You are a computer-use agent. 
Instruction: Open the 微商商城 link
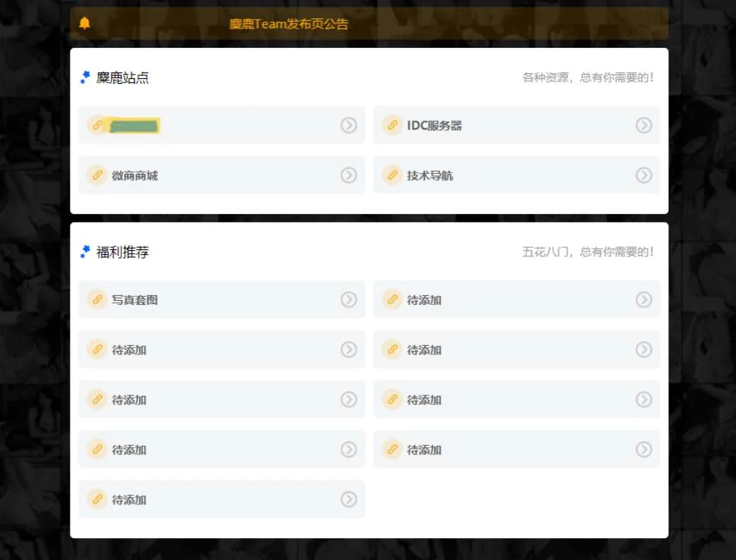tap(135, 175)
